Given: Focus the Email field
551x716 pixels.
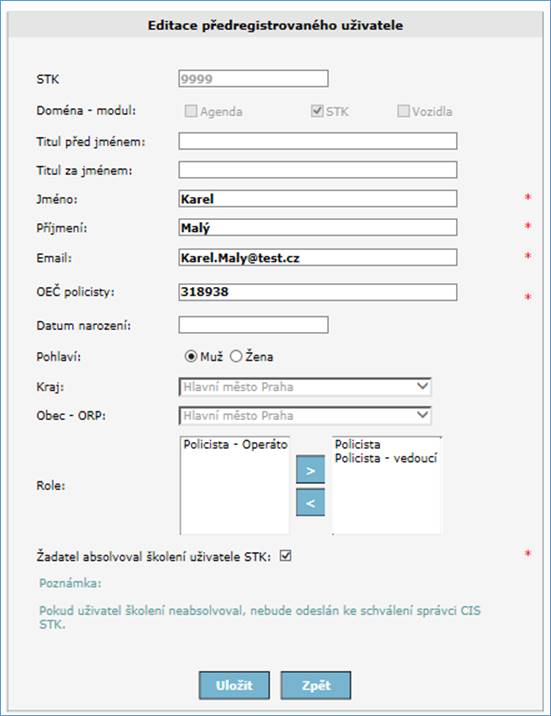Looking at the screenshot, I should [318, 258].
